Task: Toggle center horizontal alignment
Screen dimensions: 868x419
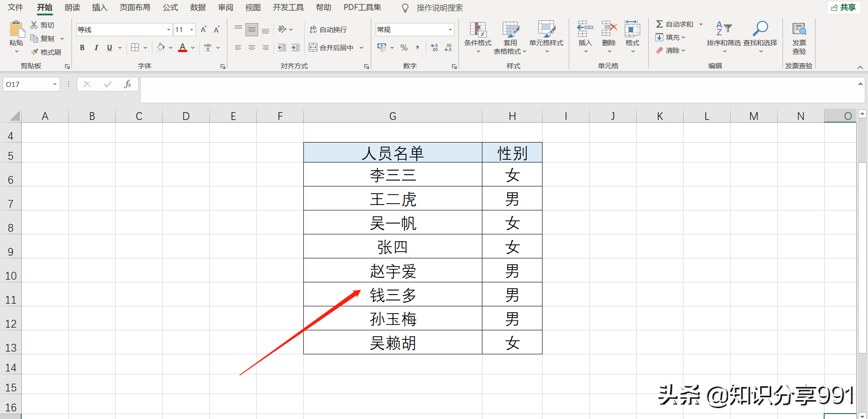Action: [252, 48]
